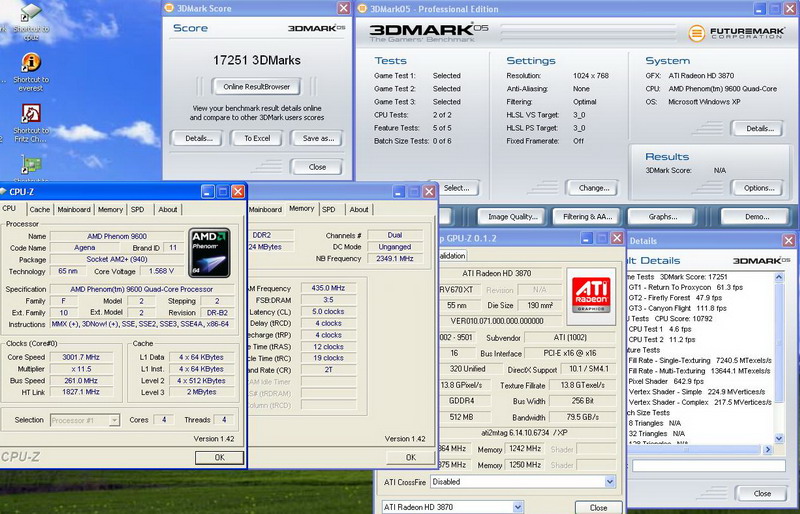Viewport: 800px width, 514px height.
Task: Click the Core Voltage value 1.568 V
Action: tap(161, 271)
